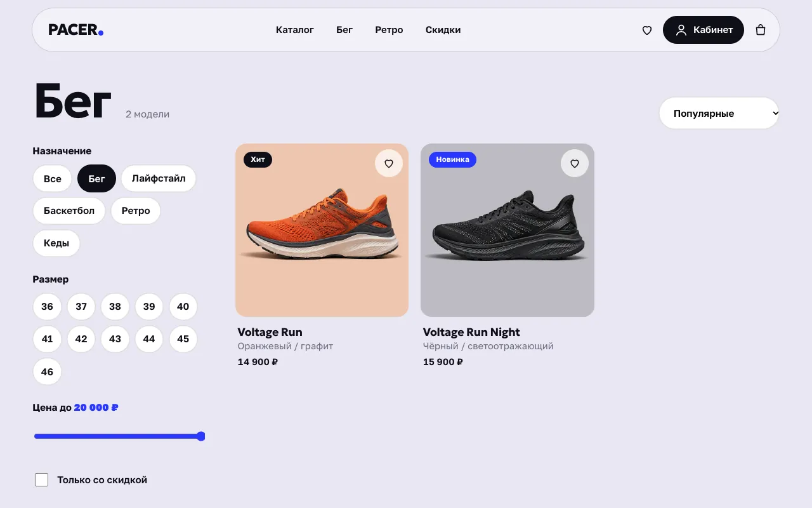Select size 46
The width and height of the screenshot is (812, 508).
pos(47,371)
